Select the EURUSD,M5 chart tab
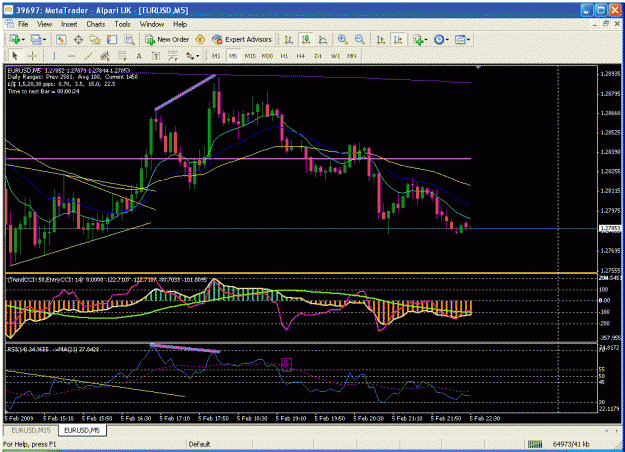Screen dimensions: 625x452 (83, 430)
